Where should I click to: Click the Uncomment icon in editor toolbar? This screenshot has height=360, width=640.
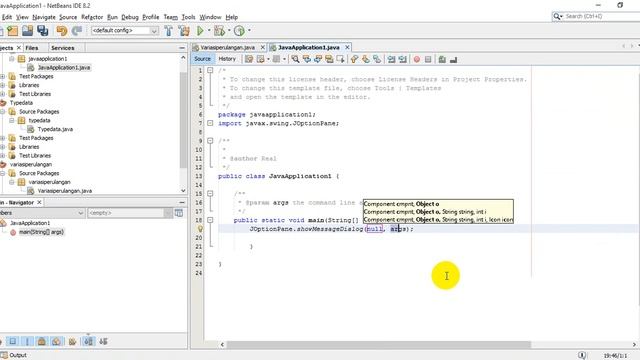coord(453,60)
